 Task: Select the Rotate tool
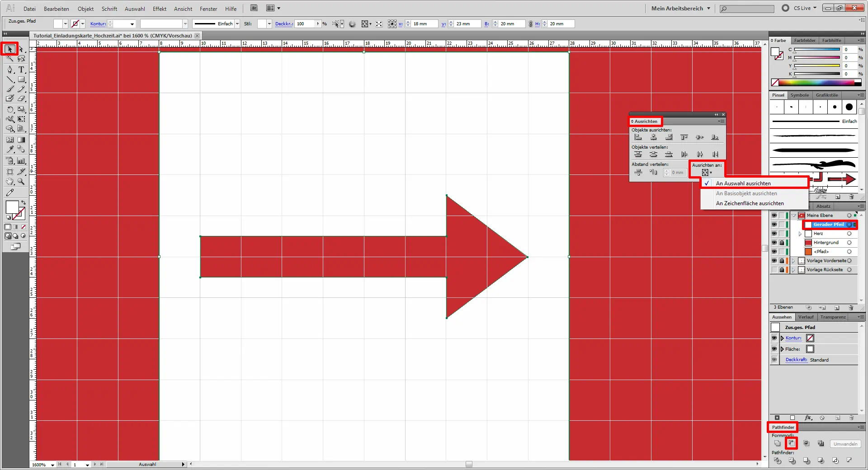[10, 109]
